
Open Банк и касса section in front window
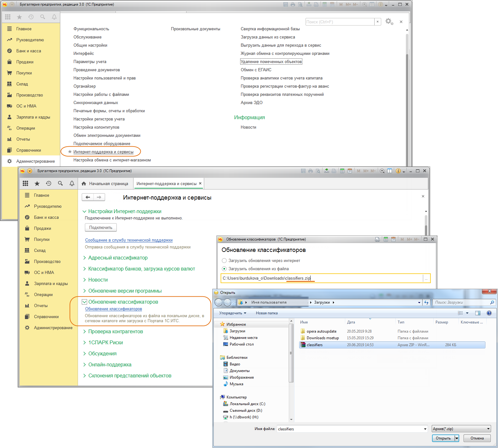coord(46,218)
